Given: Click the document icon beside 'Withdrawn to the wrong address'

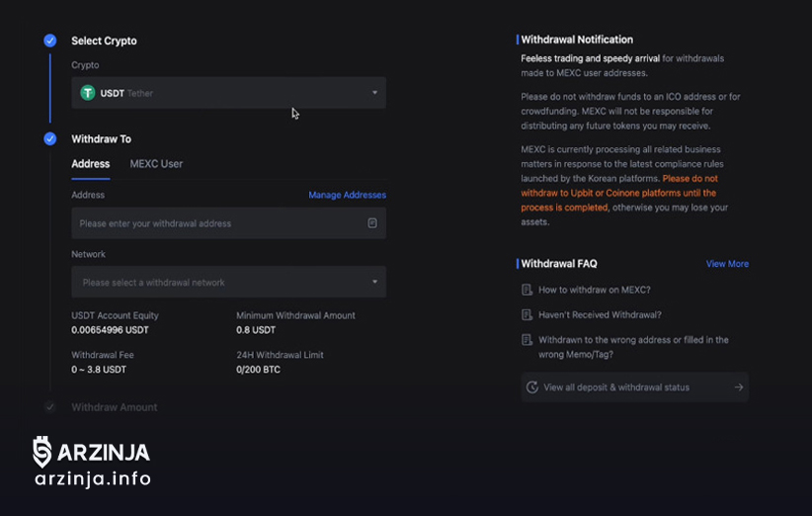Looking at the screenshot, I should (527, 340).
